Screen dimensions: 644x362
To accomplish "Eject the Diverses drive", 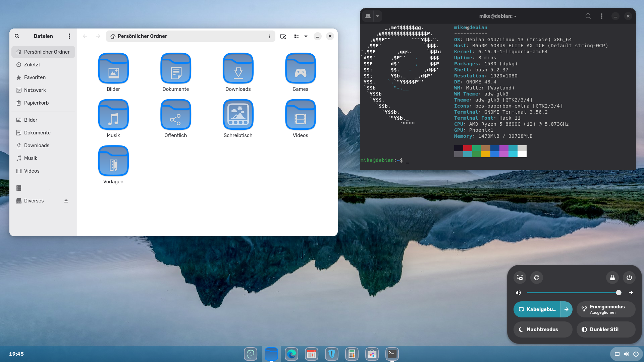I will point(66,201).
